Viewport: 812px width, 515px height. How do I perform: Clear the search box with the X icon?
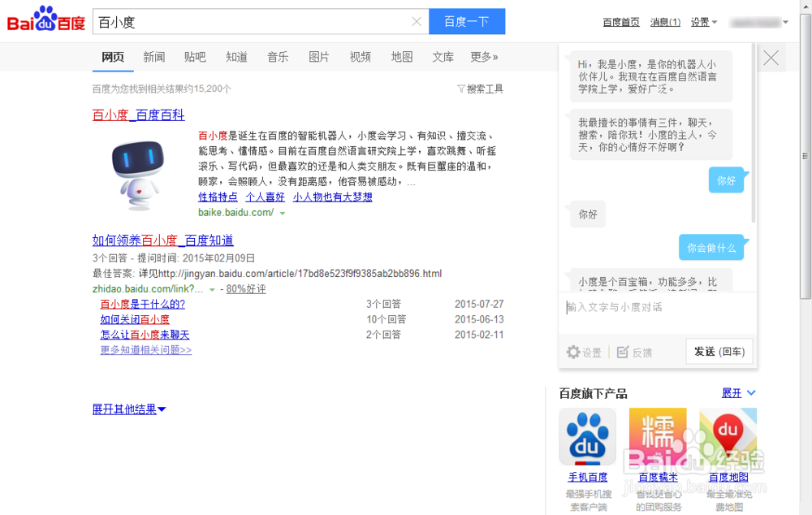point(417,21)
